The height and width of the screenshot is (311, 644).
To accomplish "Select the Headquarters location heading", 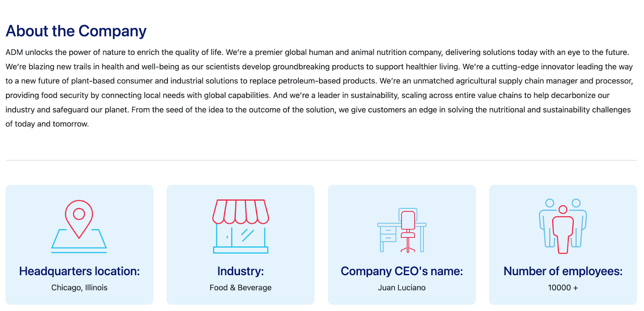I will (x=79, y=271).
